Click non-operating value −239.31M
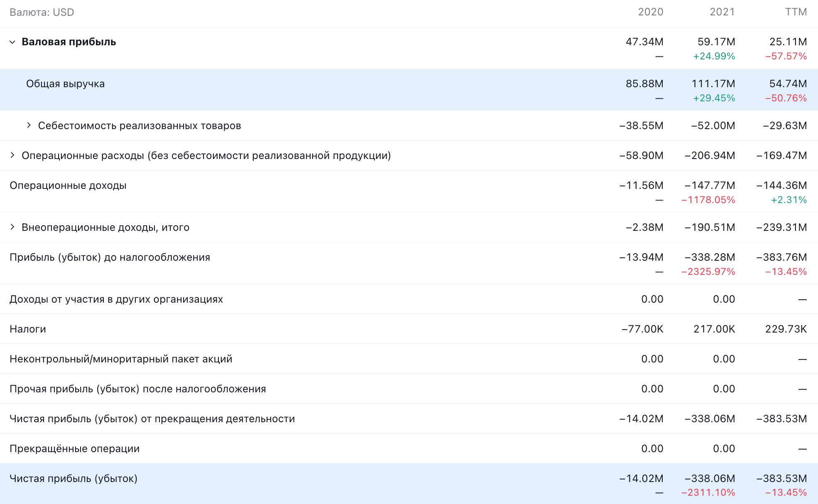 pos(782,228)
